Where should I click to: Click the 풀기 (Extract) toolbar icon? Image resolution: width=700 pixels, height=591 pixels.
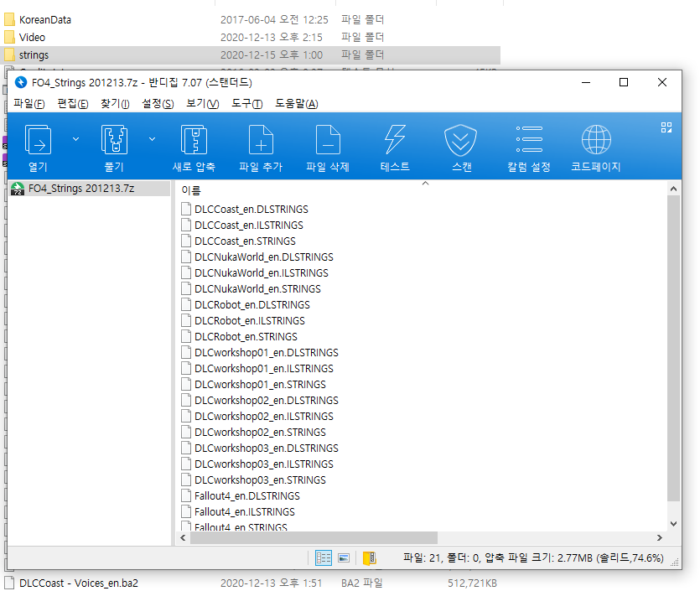(114, 140)
